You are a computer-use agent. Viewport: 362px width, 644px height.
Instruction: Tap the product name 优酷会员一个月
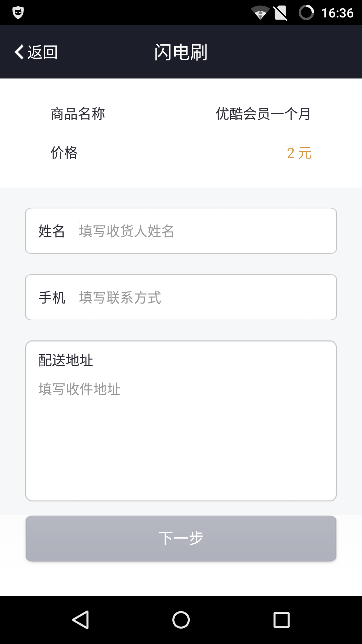[263, 114]
